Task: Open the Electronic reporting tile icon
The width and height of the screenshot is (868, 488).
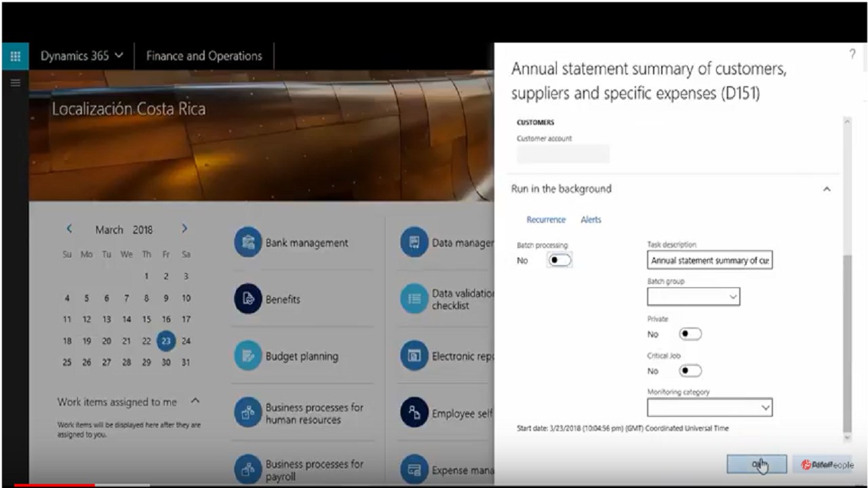Action: pos(414,356)
